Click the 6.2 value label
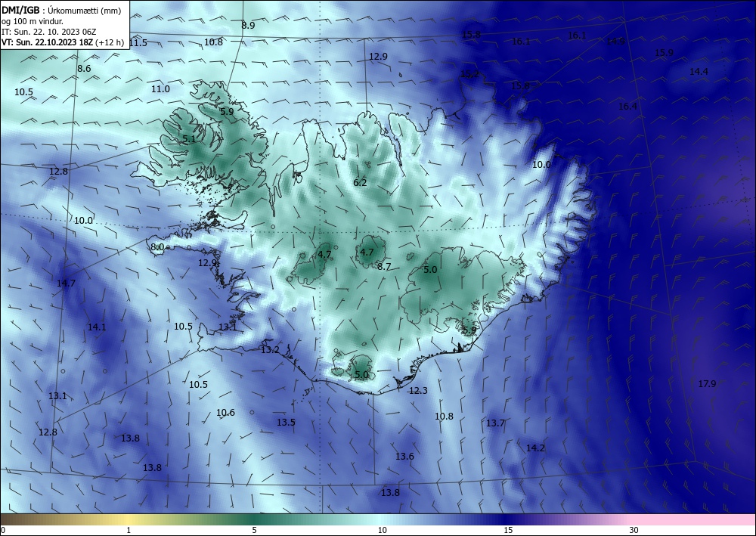Screen dimensions: 756x536 pyautogui.click(x=360, y=183)
